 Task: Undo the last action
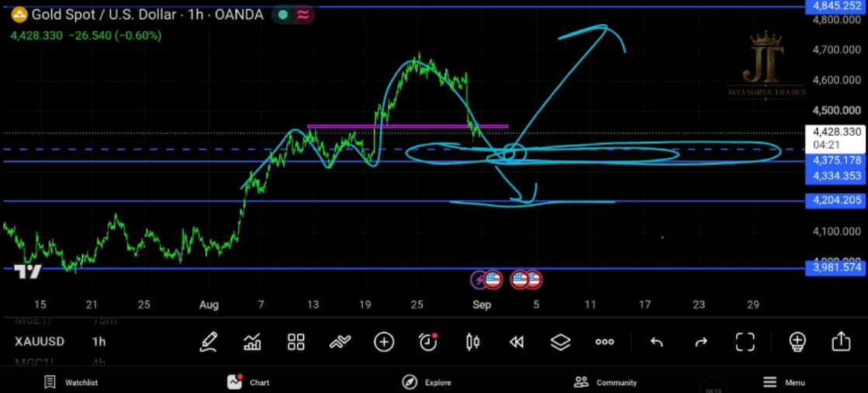[657, 342]
